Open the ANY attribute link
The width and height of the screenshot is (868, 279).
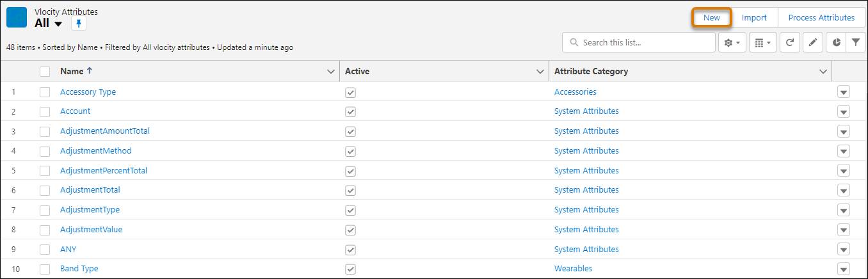68,249
